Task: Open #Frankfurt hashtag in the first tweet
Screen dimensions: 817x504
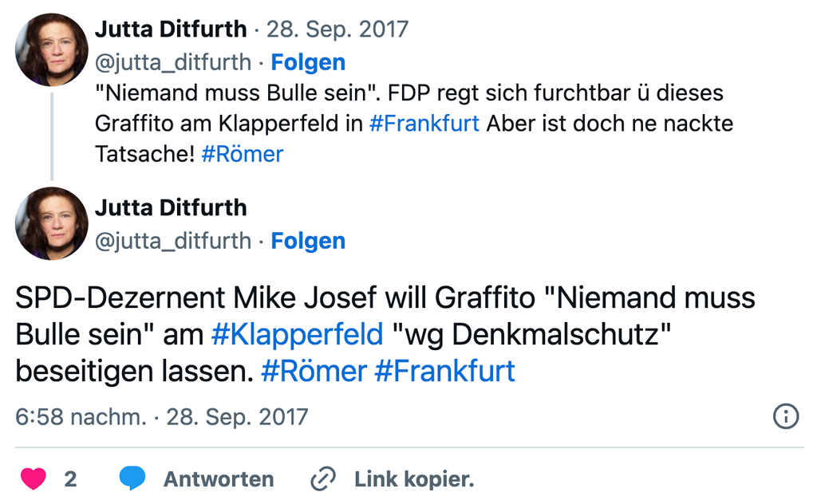Action: [x=424, y=124]
